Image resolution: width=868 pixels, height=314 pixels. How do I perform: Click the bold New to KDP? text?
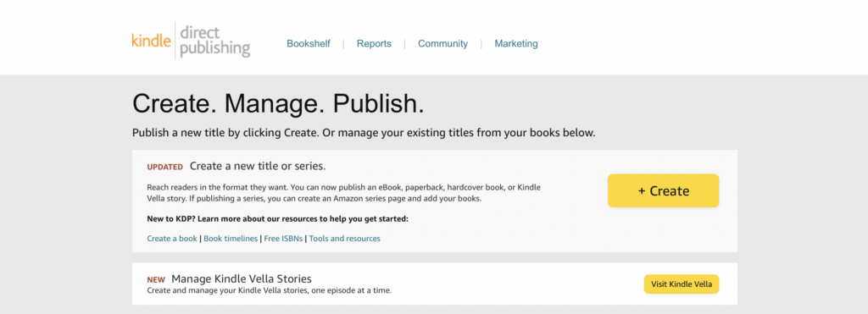point(277,219)
